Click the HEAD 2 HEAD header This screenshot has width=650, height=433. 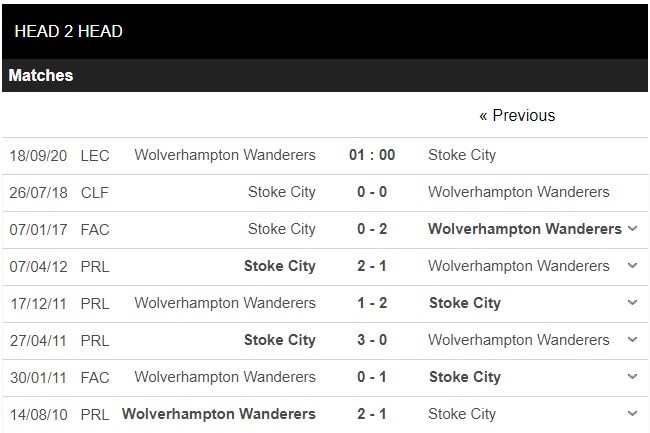pyautogui.click(x=69, y=31)
